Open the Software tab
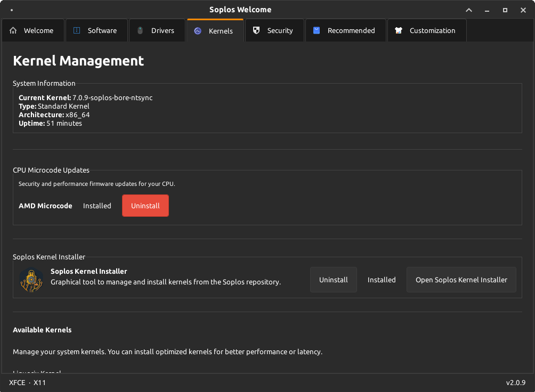Screen dimensions: 535x392 (x=96, y=30)
